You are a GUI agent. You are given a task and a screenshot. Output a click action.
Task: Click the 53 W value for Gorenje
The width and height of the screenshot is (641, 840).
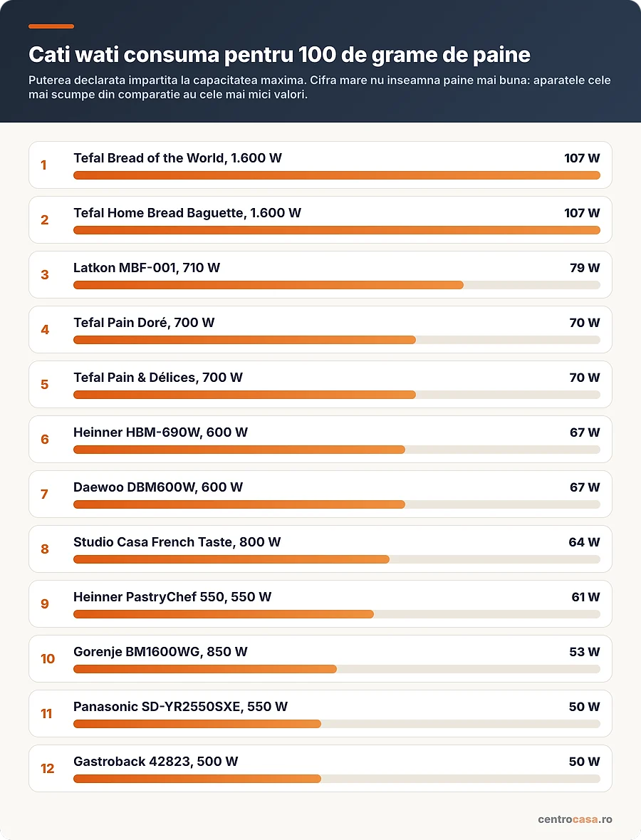[585, 652]
